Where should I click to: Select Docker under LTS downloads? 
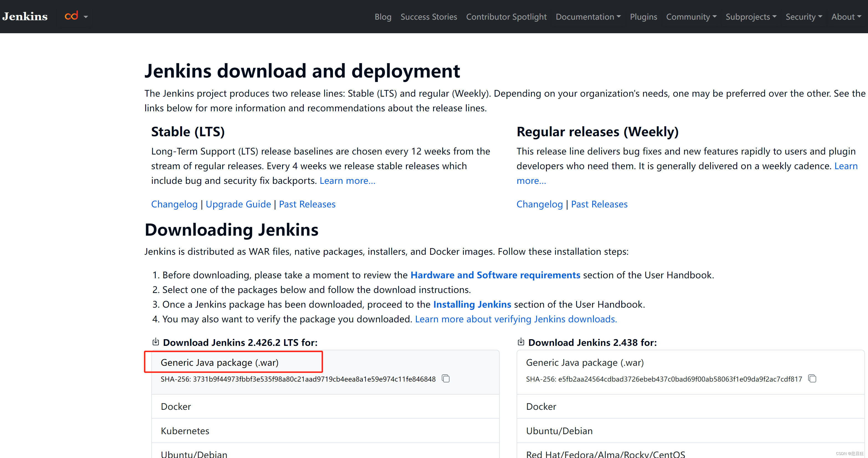tap(325, 406)
